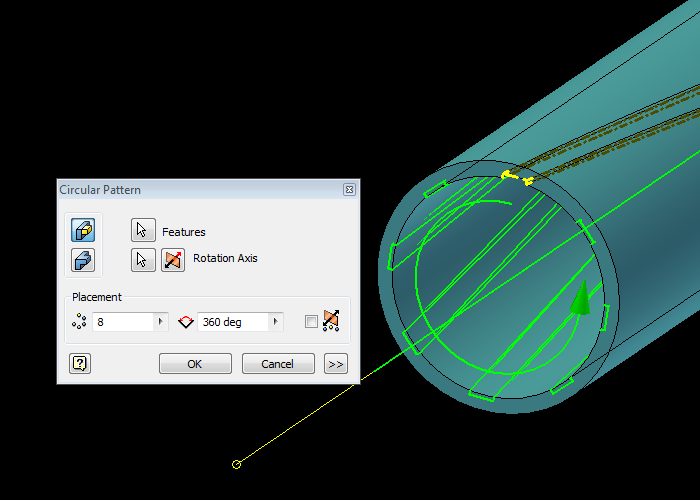This screenshot has width=700, height=500.
Task: Click the yellow axis endpoint circle
Action: coord(237,465)
